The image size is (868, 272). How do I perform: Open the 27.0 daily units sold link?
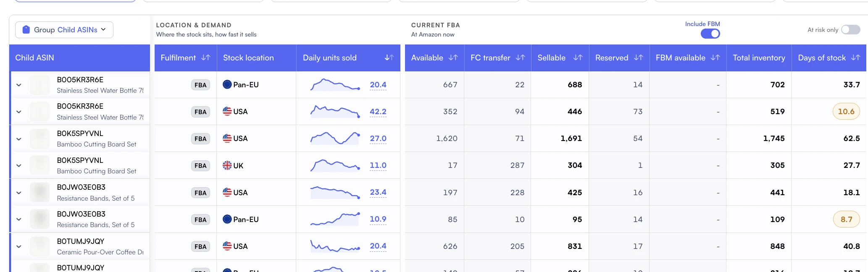tap(378, 139)
